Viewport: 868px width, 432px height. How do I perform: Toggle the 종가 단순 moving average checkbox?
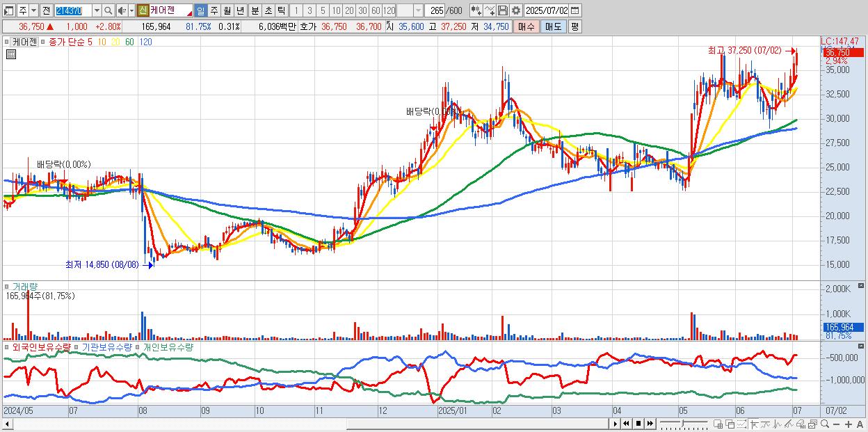(44, 42)
